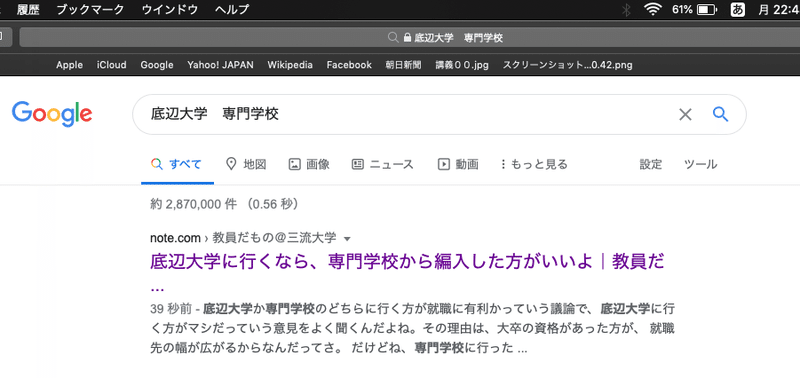Switch input via Japanese あ input icon

pyautogui.click(x=737, y=9)
